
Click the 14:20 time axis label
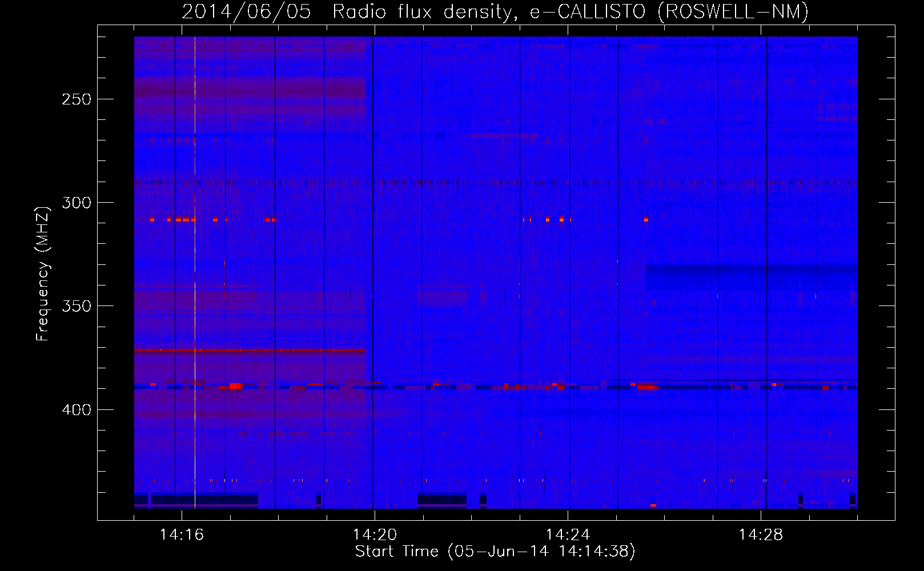click(x=375, y=534)
